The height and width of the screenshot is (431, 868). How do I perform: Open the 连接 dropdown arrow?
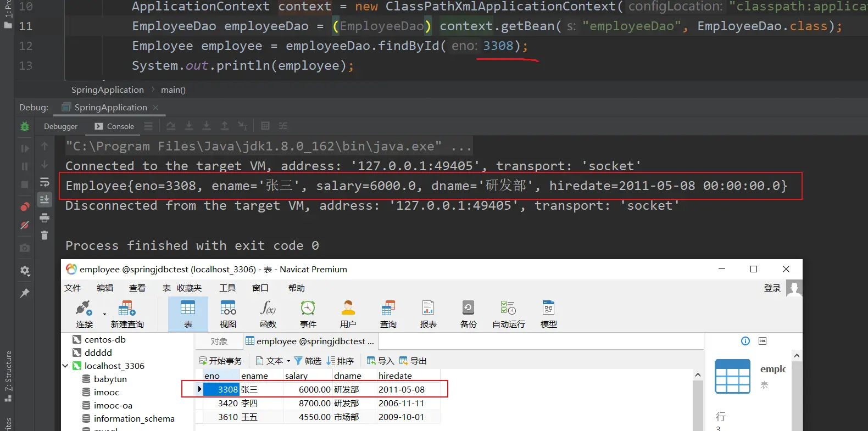pyautogui.click(x=104, y=315)
